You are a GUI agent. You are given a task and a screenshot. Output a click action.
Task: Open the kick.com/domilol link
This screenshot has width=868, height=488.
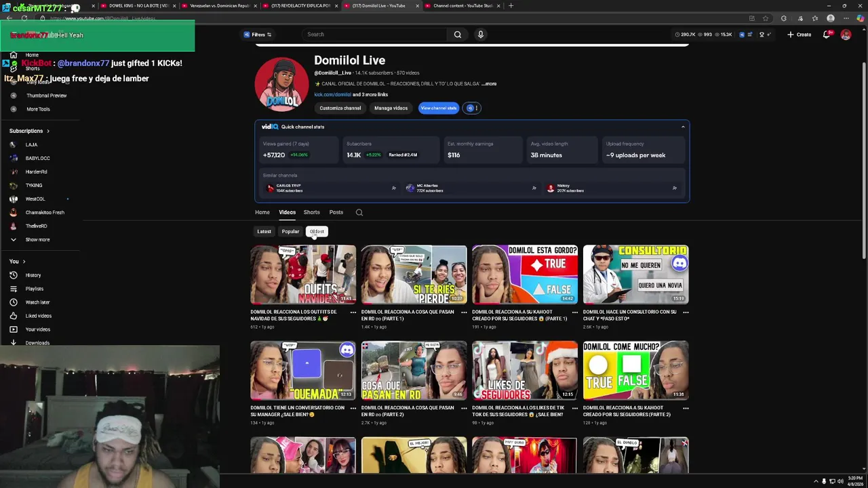coord(332,95)
